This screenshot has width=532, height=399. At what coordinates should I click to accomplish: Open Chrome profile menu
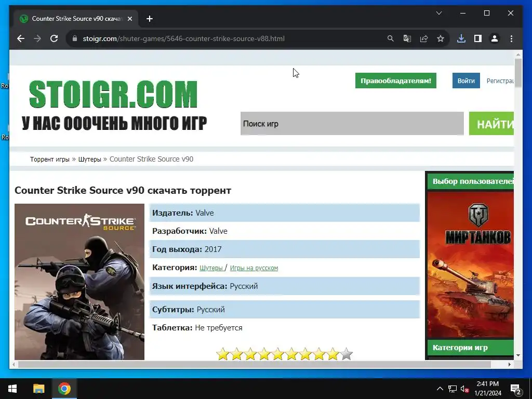495,38
